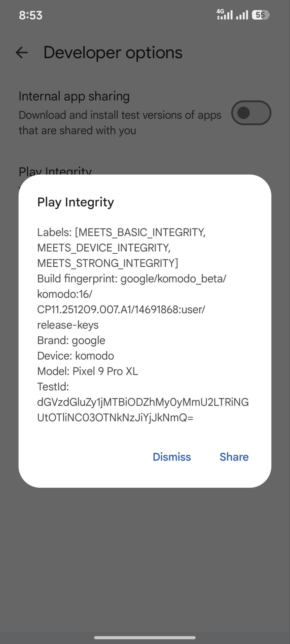Tap the Internal app sharing description text
290x644 pixels.
[x=120, y=123]
